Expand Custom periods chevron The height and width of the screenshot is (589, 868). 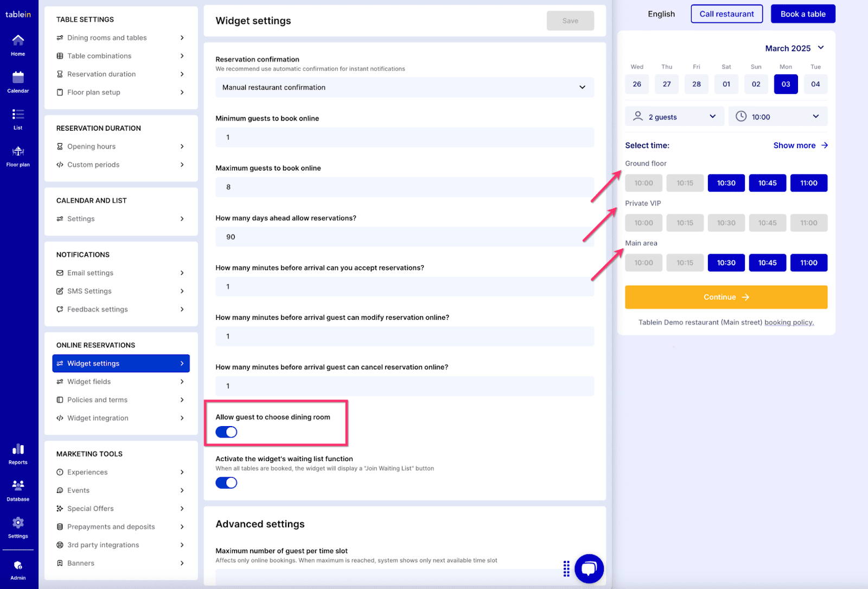[x=182, y=164]
